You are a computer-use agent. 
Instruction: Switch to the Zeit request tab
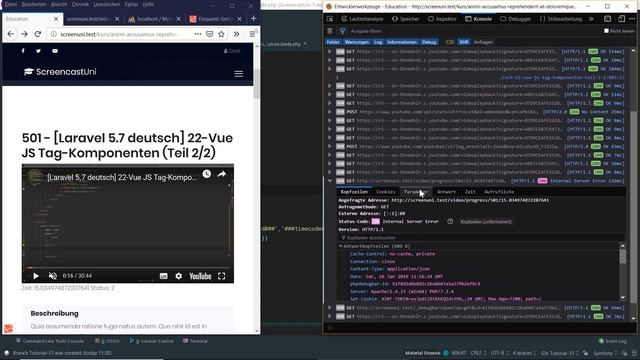click(470, 192)
